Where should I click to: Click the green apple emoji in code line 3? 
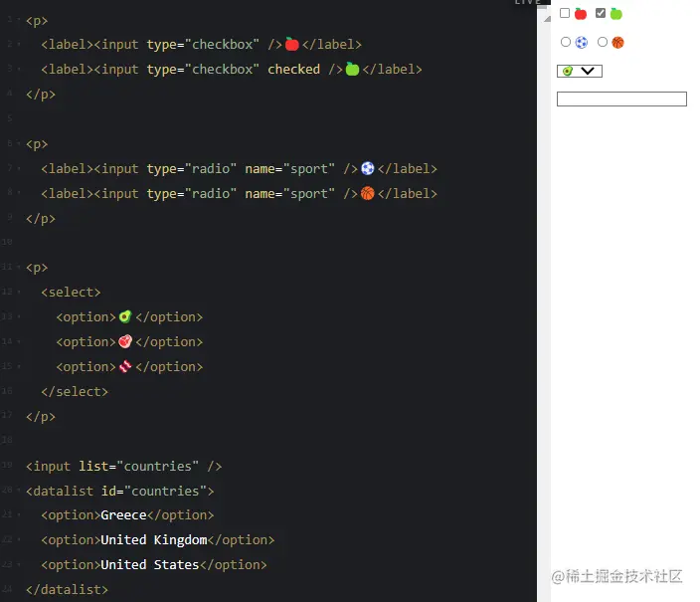pyautogui.click(x=352, y=69)
